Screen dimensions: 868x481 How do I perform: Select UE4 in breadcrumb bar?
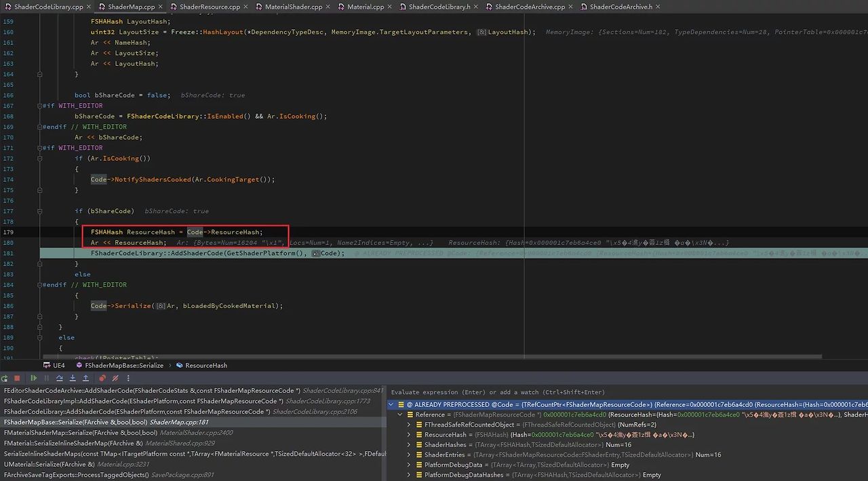coord(54,365)
